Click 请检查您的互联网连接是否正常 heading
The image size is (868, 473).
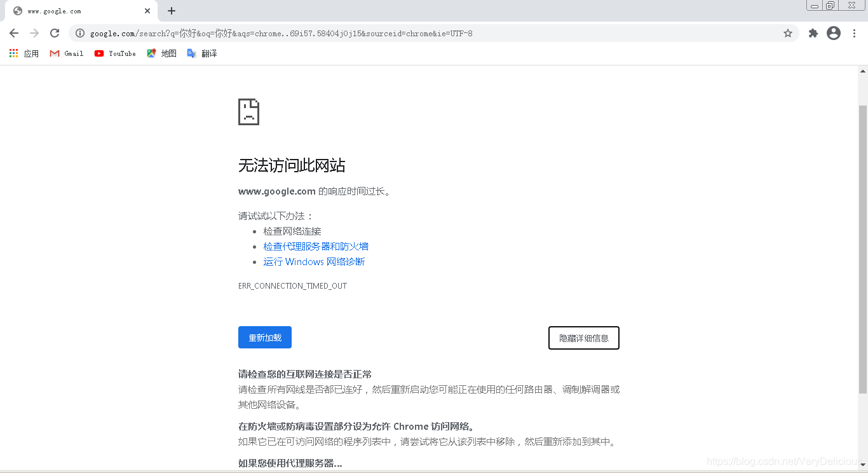point(305,374)
